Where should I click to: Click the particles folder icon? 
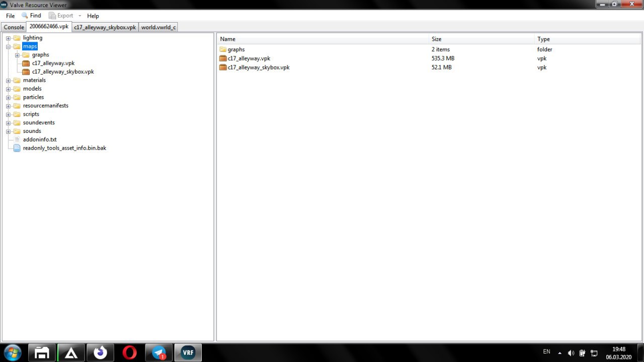point(17,97)
